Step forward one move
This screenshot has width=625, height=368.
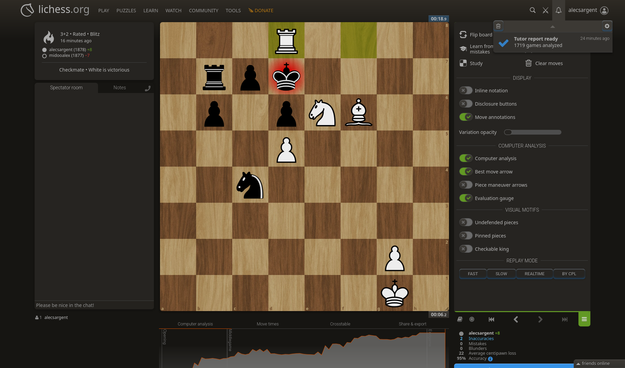pos(540,319)
